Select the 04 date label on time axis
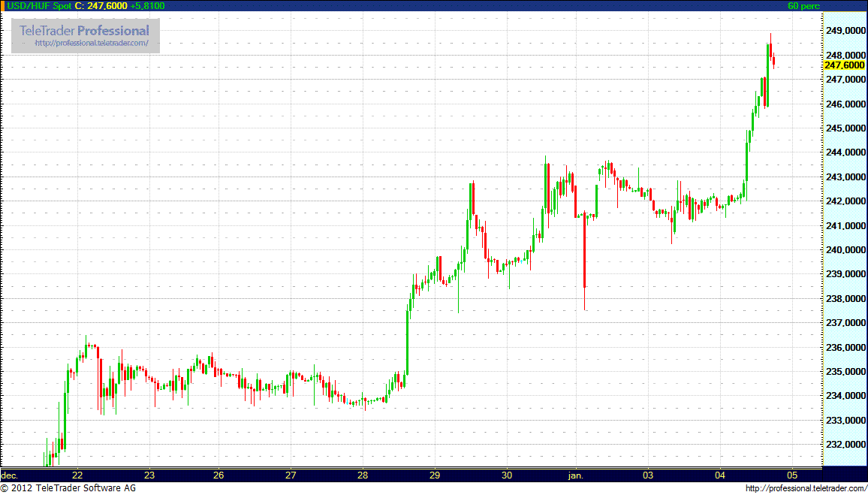Screen dimensions: 868x495 pyautogui.click(x=721, y=475)
